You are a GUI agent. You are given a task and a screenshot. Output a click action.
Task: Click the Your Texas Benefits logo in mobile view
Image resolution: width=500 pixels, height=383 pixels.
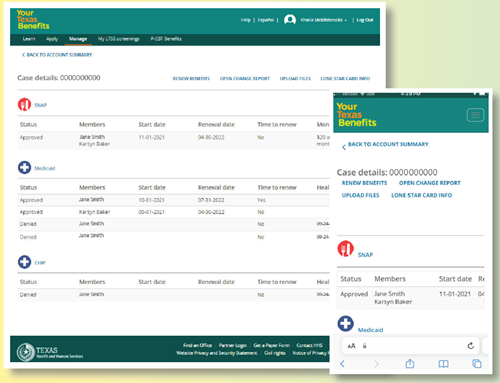point(356,115)
